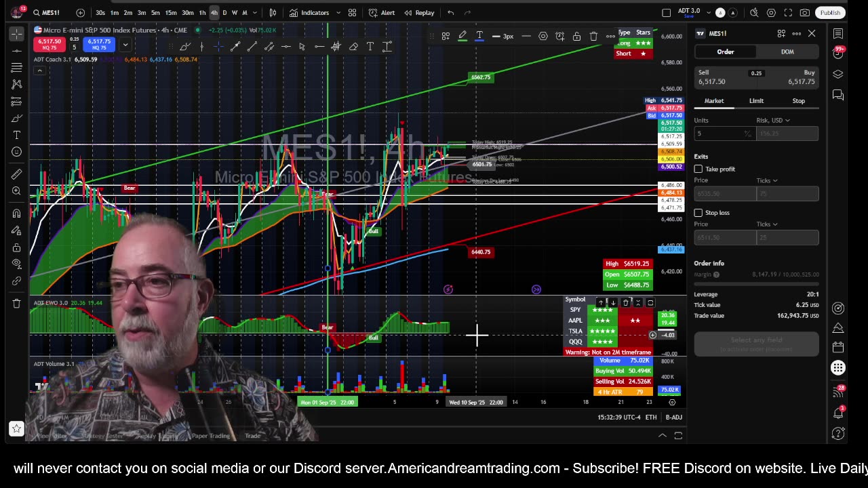Expand the ADT 3.0 layout dropdown
Image resolution: width=868 pixels, height=488 pixels.
[x=707, y=12]
